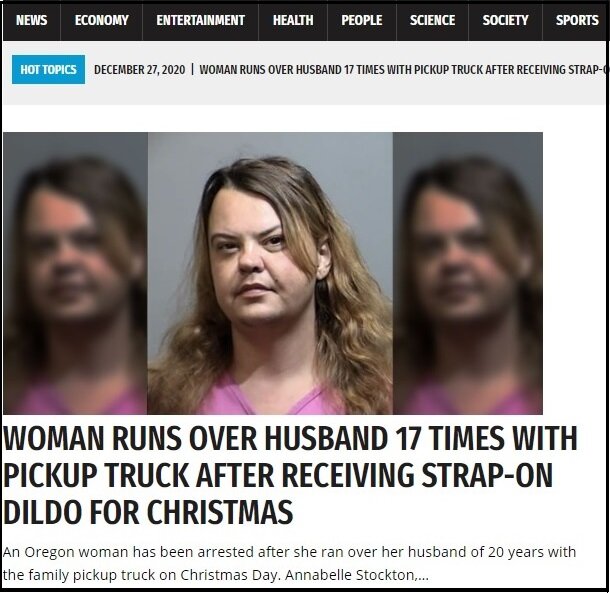The height and width of the screenshot is (593, 610).
Task: Click the headline word CHRISTMAS
Action: tap(220, 512)
